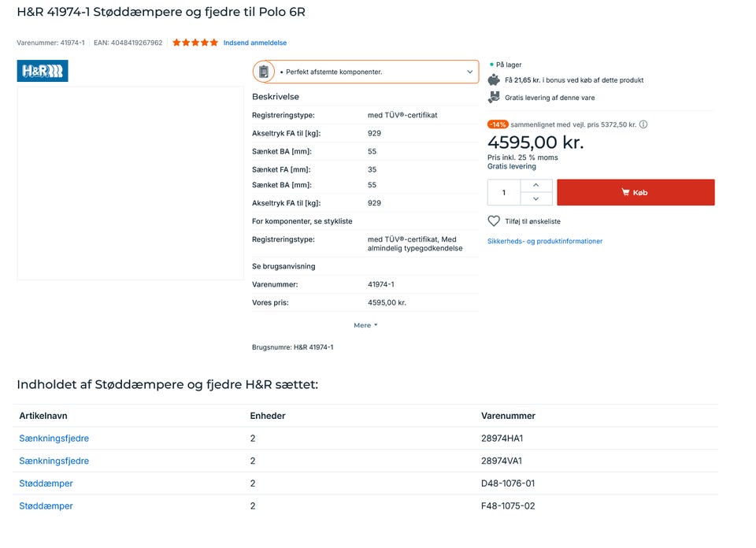Click the green in-stock status dot

tap(491, 65)
